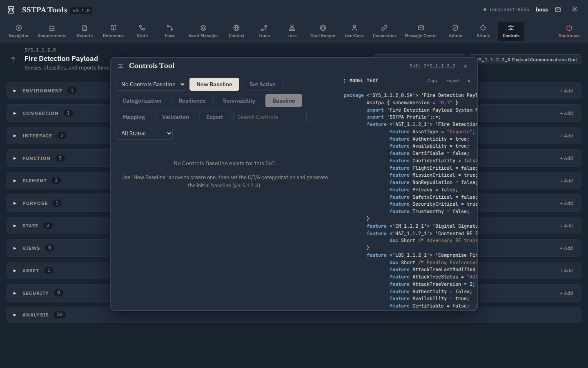Viewport: 588px width, 368px height.
Task: Open the Context tool
Action: pos(236,31)
